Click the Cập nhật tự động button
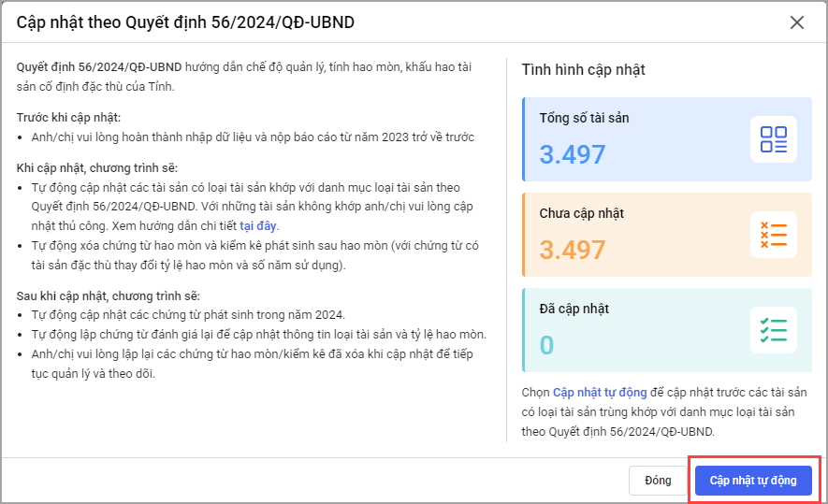Screen dimensions: 828x504 pyautogui.click(x=753, y=481)
